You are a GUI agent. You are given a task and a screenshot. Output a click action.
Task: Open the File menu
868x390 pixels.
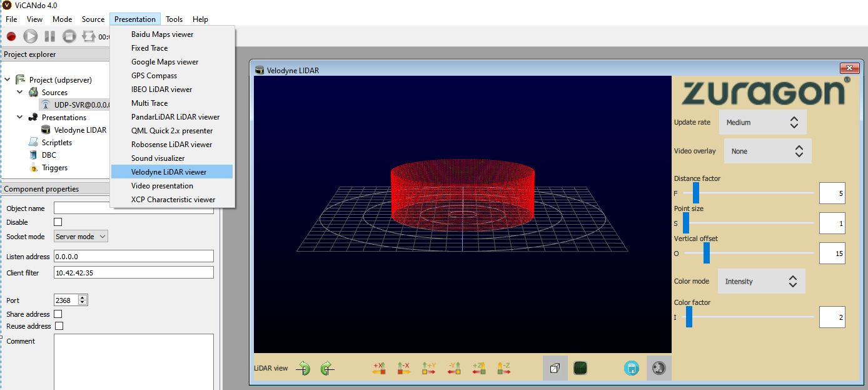[11, 19]
